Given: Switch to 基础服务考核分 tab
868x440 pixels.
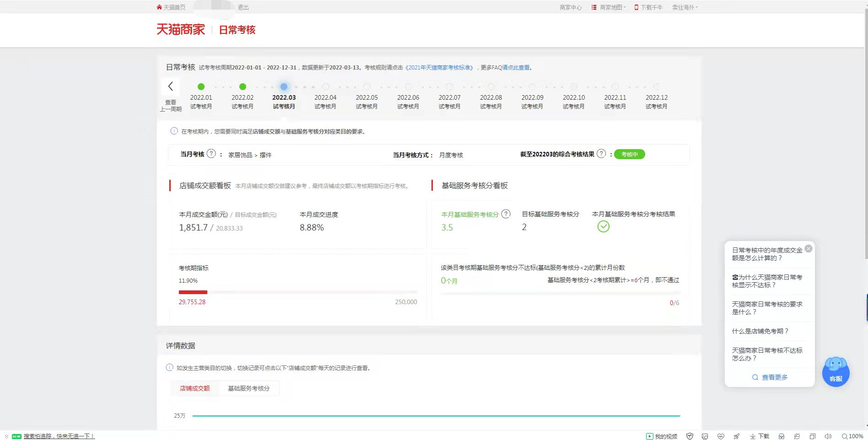Looking at the screenshot, I should [248, 388].
